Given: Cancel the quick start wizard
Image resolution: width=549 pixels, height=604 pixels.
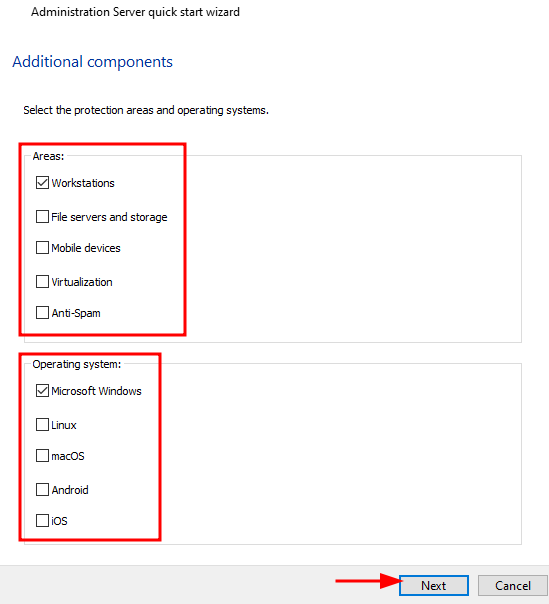Looking at the screenshot, I should [x=513, y=586].
